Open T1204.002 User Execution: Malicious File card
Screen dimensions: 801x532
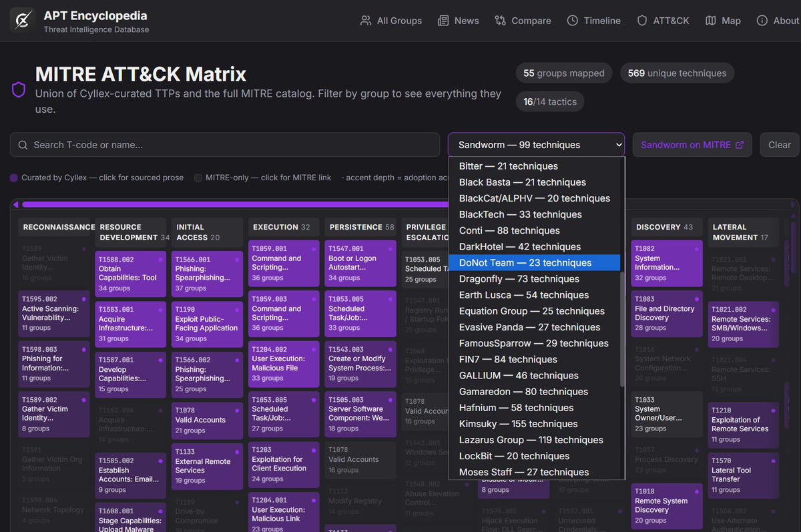coord(284,364)
